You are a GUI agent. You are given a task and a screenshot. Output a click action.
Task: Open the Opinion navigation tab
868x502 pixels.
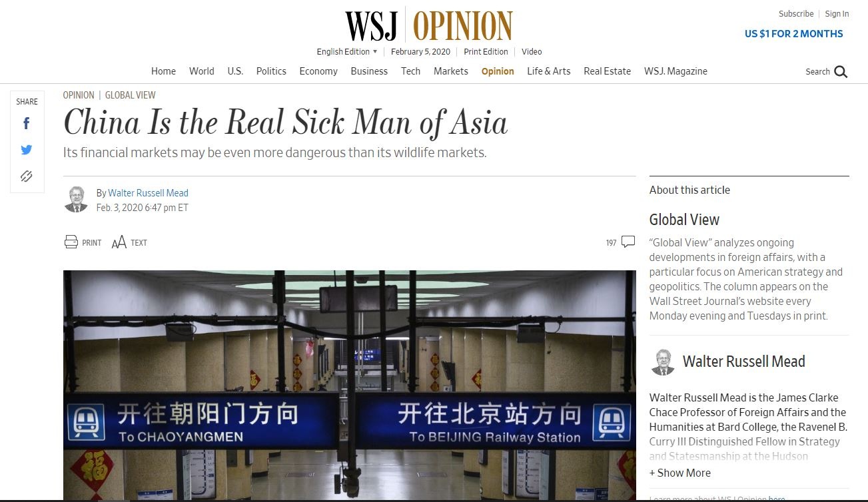(498, 71)
